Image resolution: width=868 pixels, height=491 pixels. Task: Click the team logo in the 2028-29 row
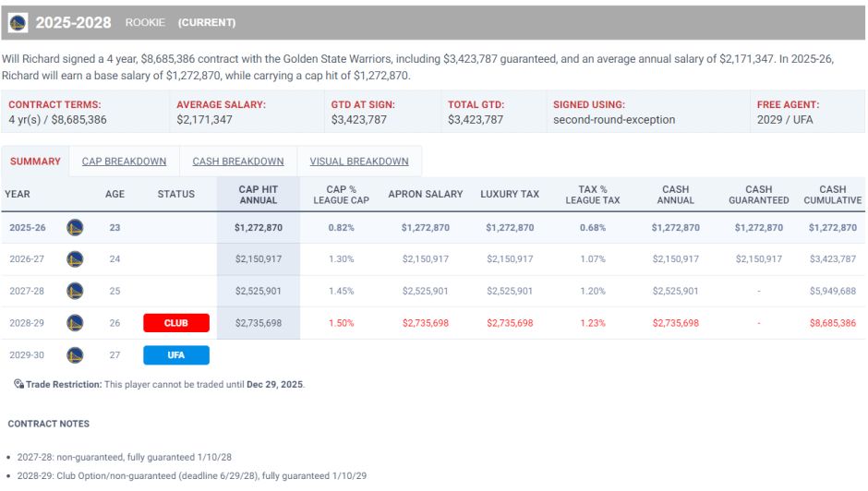[75, 323]
